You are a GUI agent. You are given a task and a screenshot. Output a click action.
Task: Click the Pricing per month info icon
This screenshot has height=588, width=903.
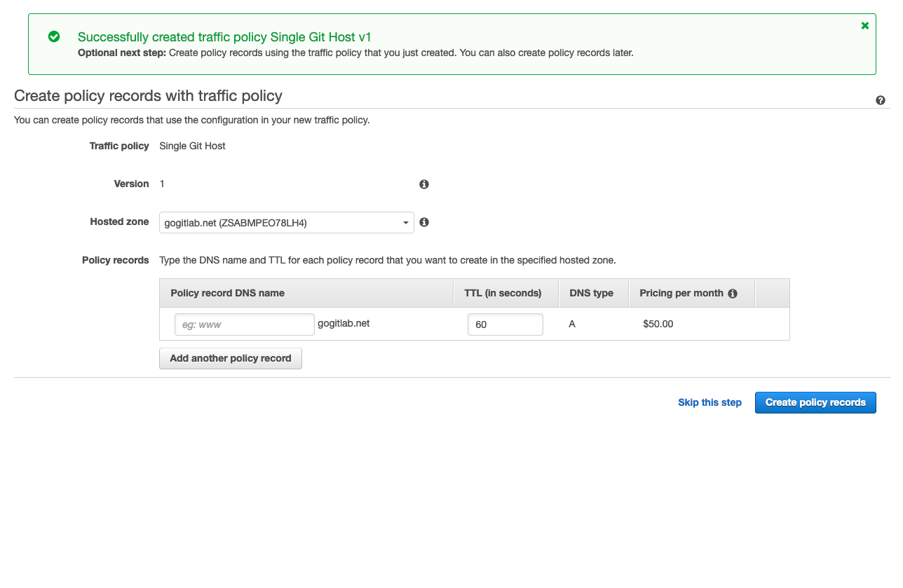click(733, 293)
